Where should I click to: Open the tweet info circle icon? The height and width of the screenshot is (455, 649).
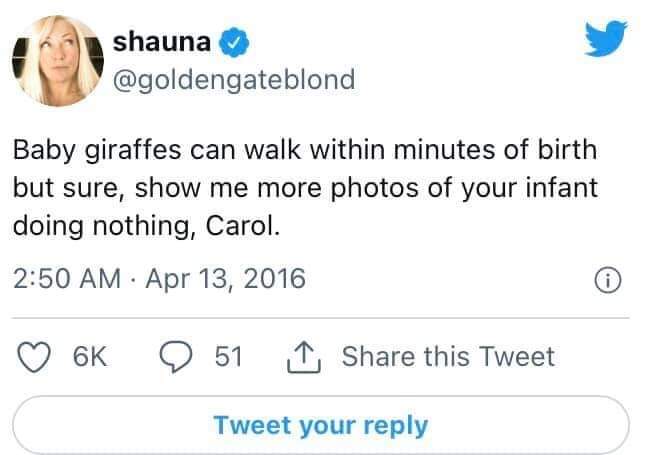pyautogui.click(x=608, y=280)
